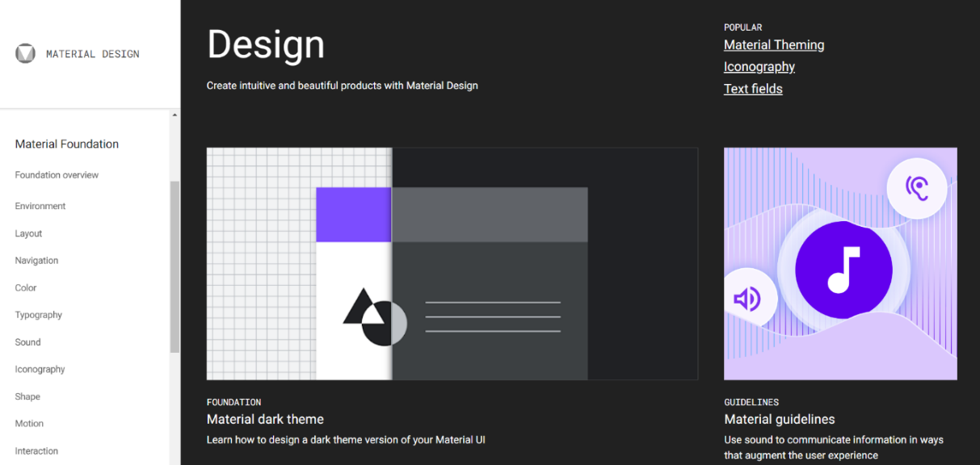Click the ear hearing icon in illustration
The width and height of the screenshot is (980, 465).
(x=916, y=188)
